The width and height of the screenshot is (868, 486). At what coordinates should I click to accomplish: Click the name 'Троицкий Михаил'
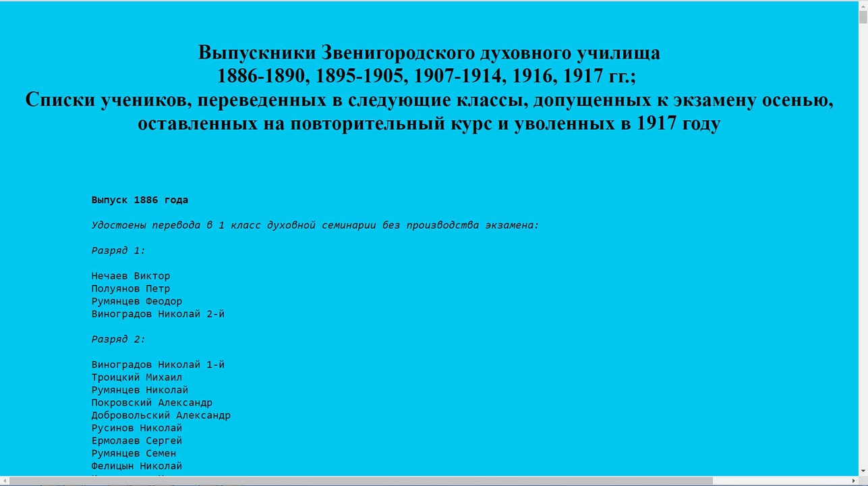(136, 377)
